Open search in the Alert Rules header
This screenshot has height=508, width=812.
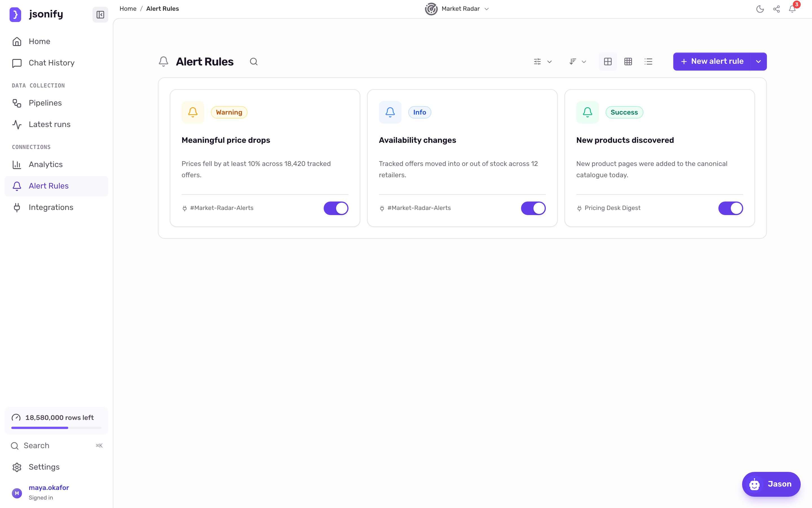tap(254, 62)
